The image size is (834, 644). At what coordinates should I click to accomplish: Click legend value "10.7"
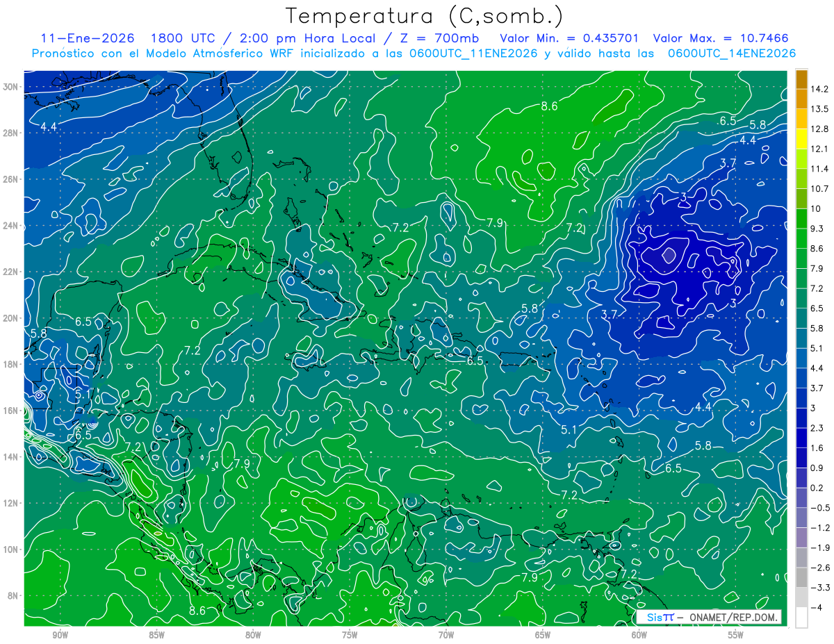pyautogui.click(x=819, y=188)
